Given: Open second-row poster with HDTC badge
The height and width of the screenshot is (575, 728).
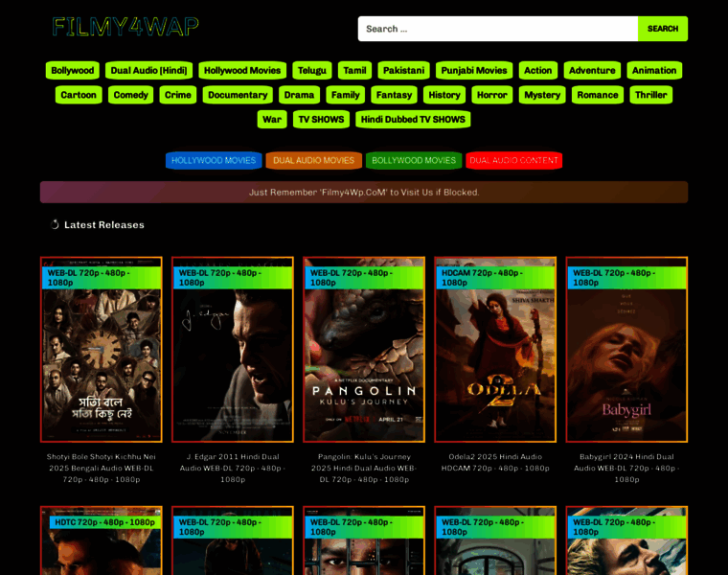Looking at the screenshot, I should tap(102, 540).
